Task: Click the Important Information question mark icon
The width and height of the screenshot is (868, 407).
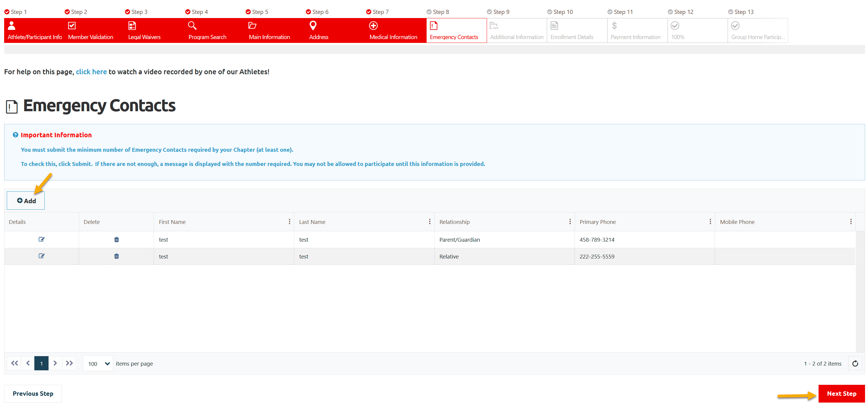Action: [15, 135]
